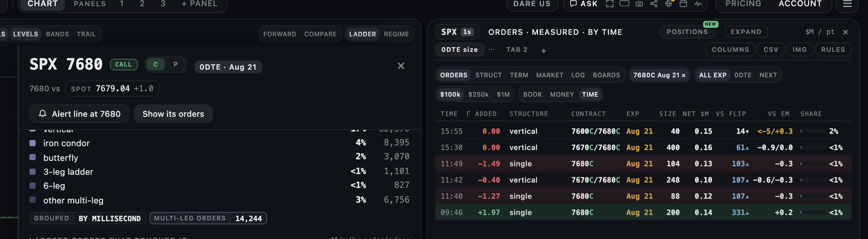Switch to the STRUCT tab

(x=489, y=75)
